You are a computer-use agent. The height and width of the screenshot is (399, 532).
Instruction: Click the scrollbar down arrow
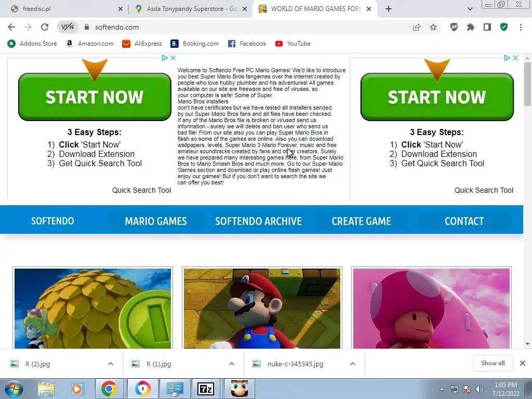(528, 344)
